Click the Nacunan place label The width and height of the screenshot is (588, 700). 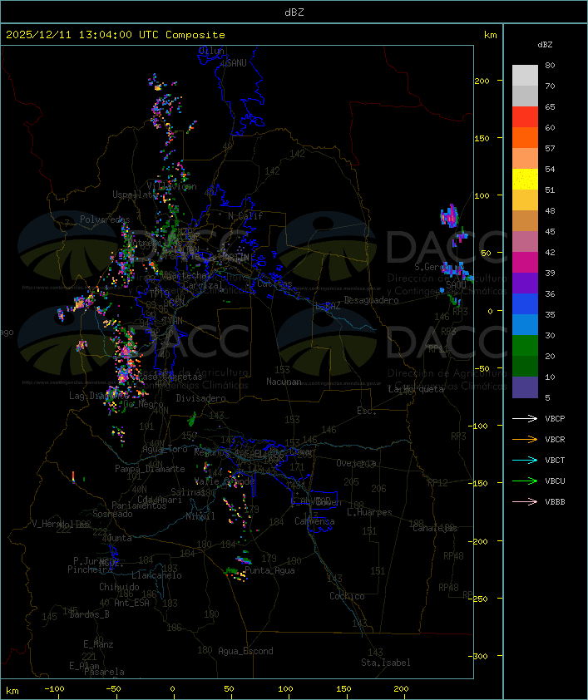284,382
